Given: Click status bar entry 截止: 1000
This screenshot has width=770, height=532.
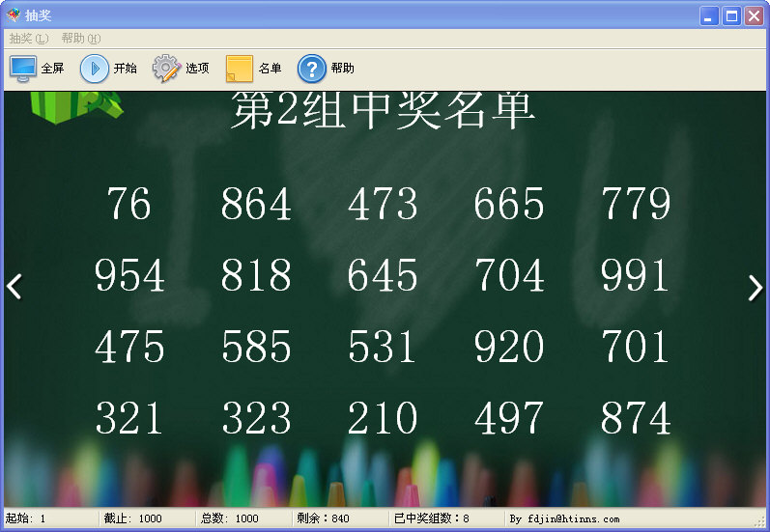Looking at the screenshot, I should click(132, 518).
